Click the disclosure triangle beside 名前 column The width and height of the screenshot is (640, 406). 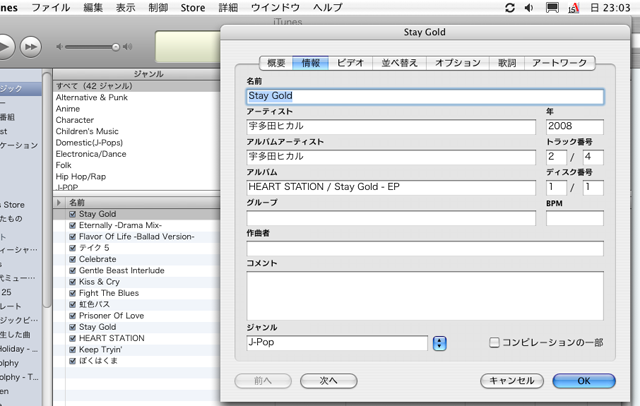(59, 202)
